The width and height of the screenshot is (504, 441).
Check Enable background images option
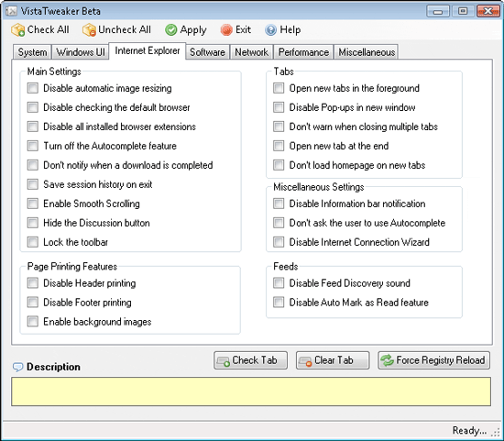tap(33, 321)
